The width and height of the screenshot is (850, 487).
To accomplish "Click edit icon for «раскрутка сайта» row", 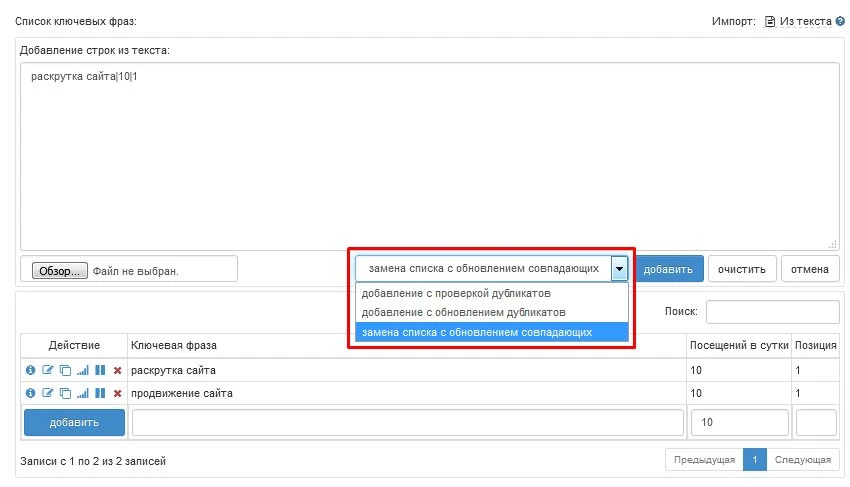I will tap(47, 371).
